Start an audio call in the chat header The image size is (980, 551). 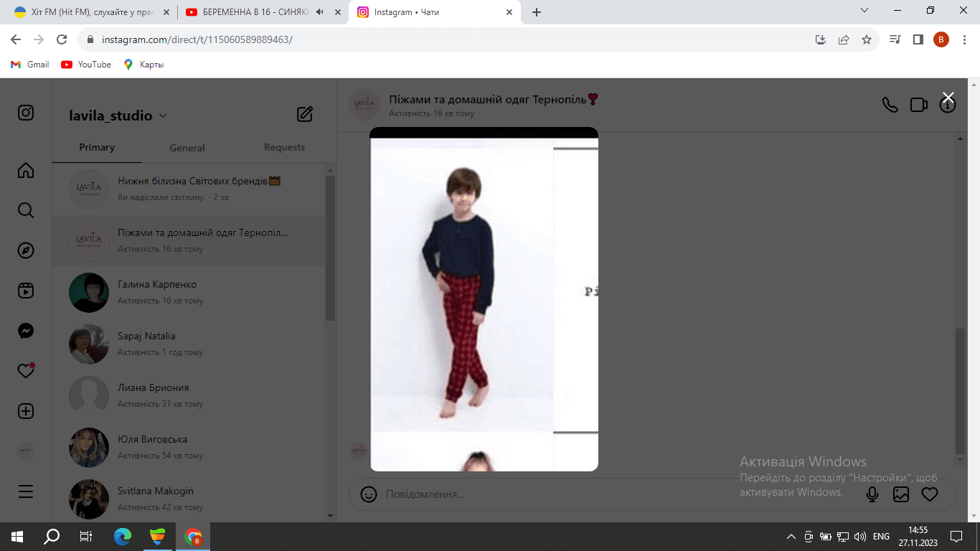point(890,105)
